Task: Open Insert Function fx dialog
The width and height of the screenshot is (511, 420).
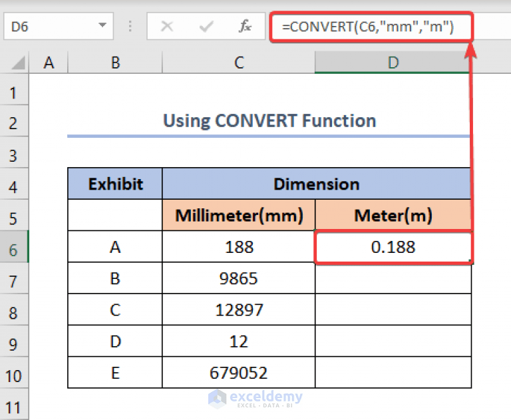Action: [245, 26]
